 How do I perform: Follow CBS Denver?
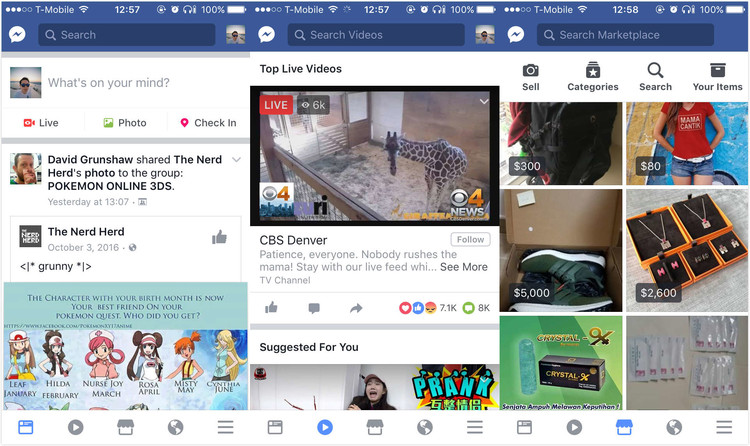coord(470,239)
